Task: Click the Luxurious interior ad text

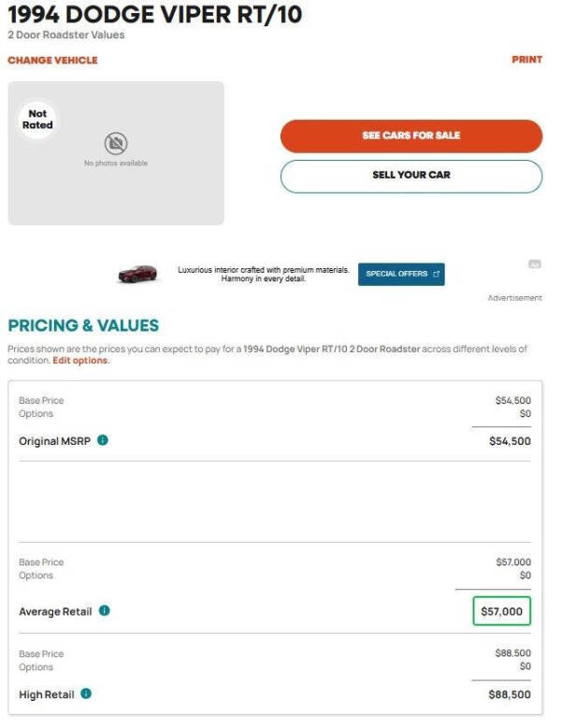Action: click(264, 274)
